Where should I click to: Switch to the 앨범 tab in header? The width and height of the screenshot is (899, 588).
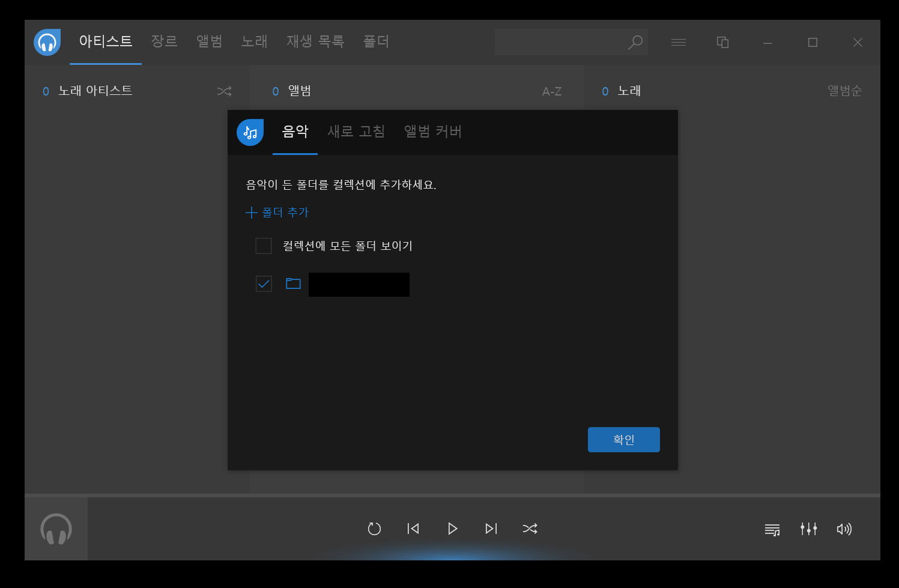click(209, 41)
